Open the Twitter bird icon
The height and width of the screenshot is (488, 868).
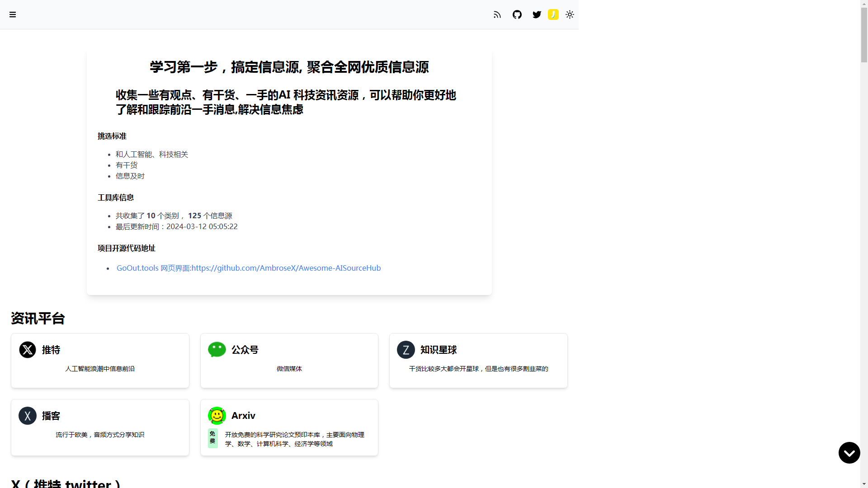pyautogui.click(x=537, y=14)
